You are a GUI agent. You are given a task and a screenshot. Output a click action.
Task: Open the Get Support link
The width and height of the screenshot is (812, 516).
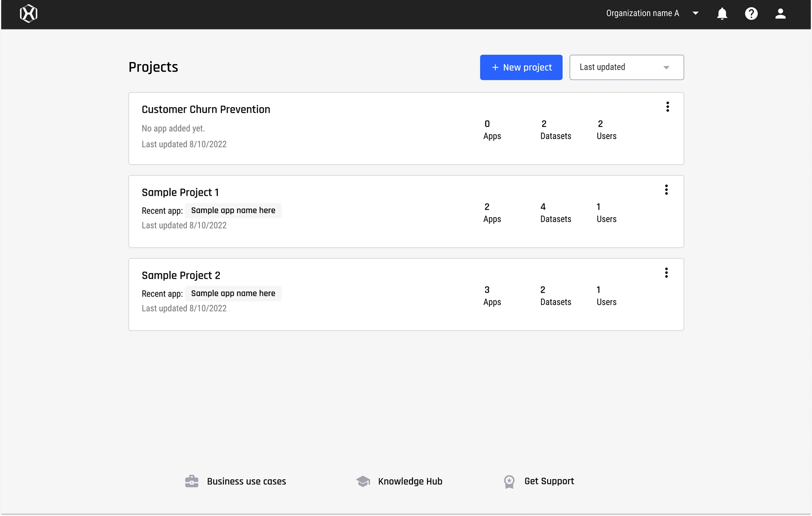(549, 481)
